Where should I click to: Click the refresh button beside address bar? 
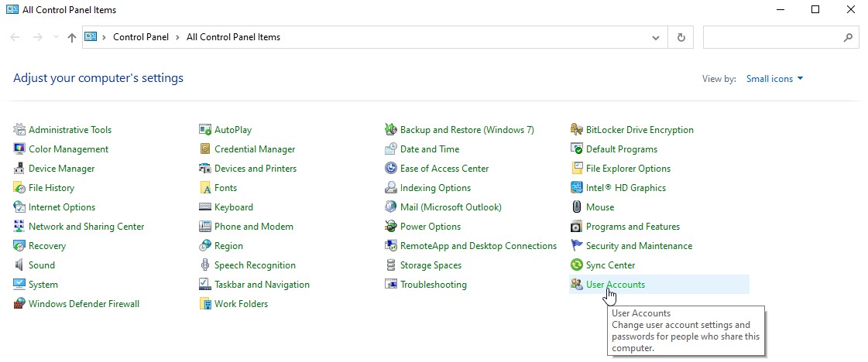pos(681,37)
